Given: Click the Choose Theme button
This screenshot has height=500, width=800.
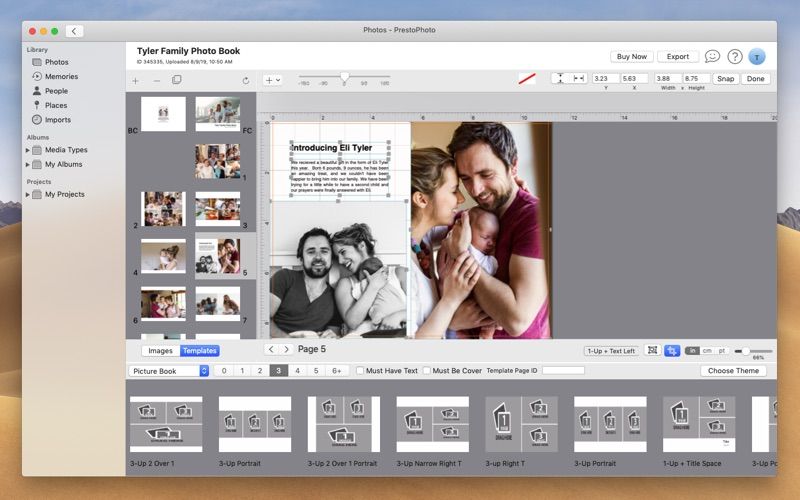Looking at the screenshot, I should [733, 371].
